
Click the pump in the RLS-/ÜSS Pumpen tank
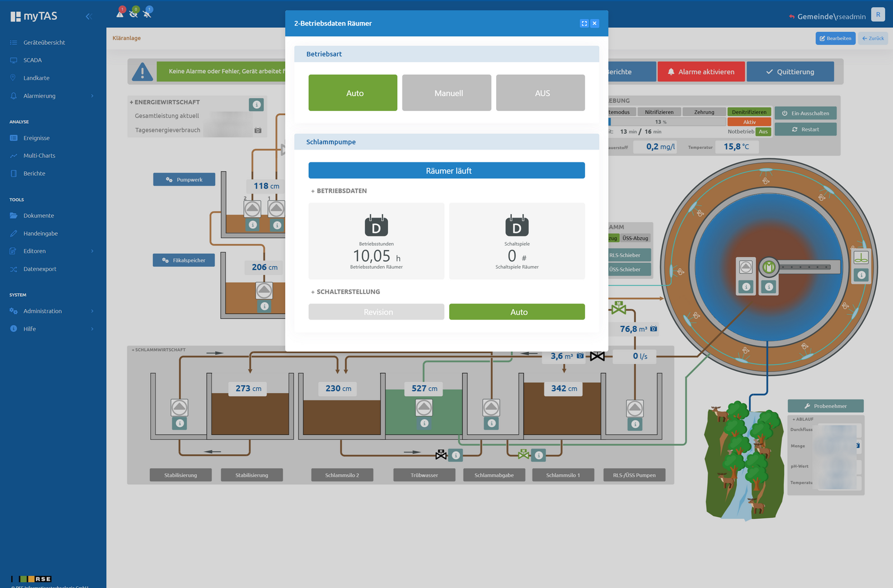tap(635, 408)
